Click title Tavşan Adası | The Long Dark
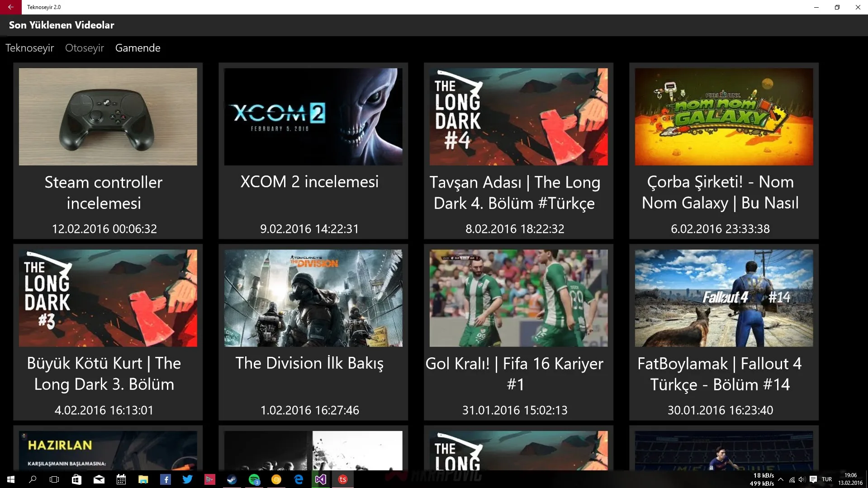 [x=515, y=193]
